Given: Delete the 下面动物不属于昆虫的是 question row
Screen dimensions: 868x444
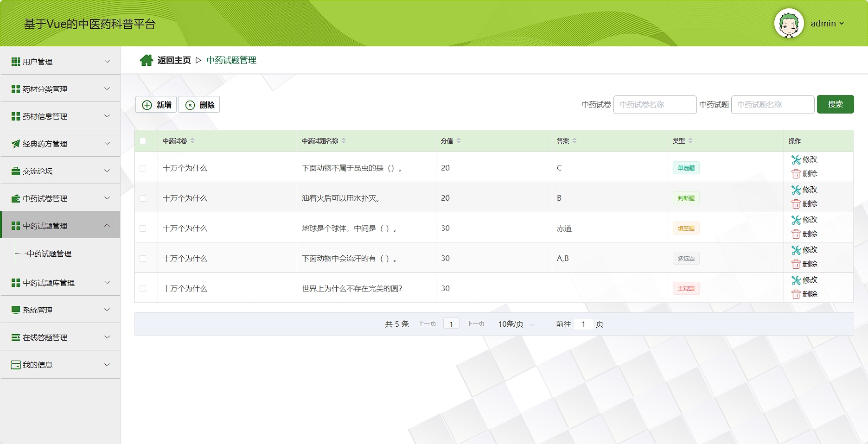Looking at the screenshot, I should (804, 174).
